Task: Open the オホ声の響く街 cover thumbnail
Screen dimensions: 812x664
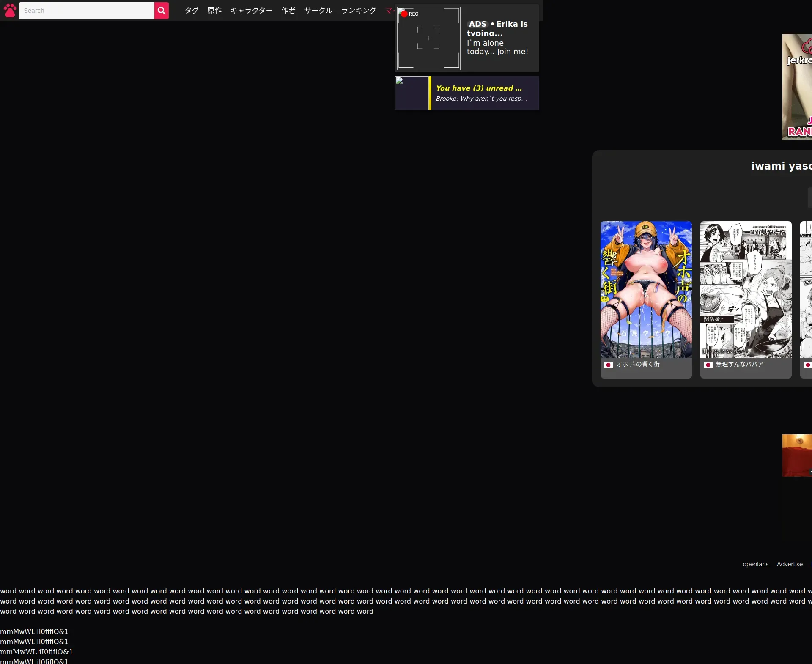Action: click(646, 290)
